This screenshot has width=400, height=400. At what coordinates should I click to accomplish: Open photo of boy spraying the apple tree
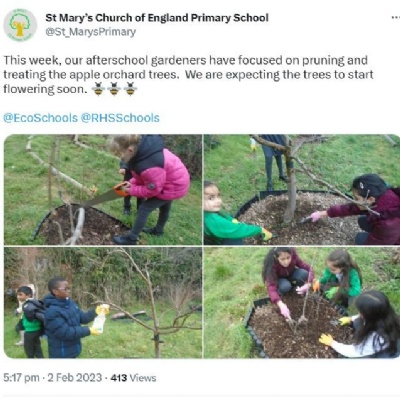(103, 303)
